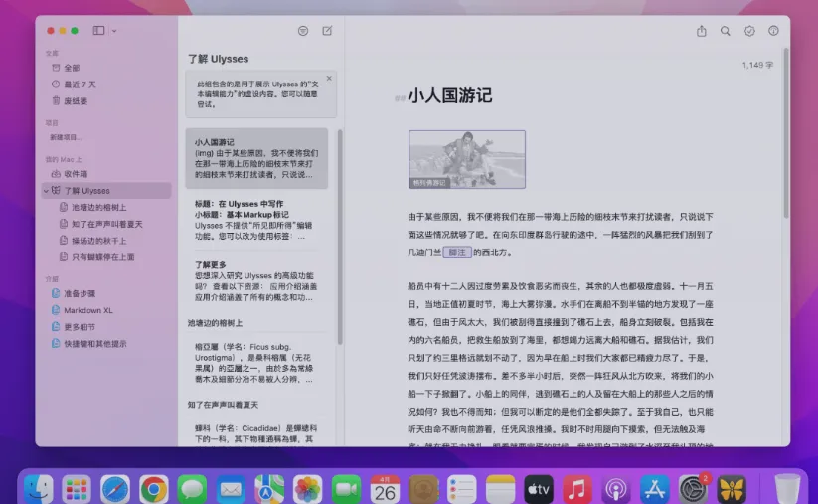The image size is (818, 504).
Task: Click 新建项目... link
Action: [x=66, y=137]
